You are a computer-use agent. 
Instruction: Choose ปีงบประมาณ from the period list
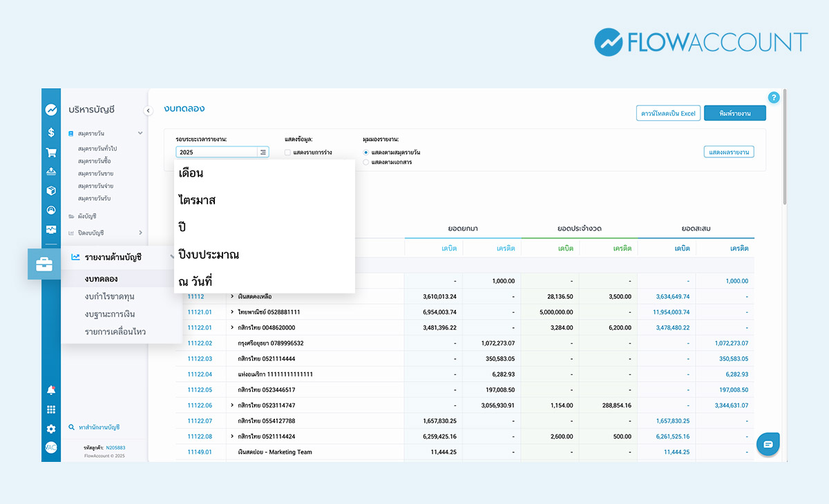pos(209,255)
